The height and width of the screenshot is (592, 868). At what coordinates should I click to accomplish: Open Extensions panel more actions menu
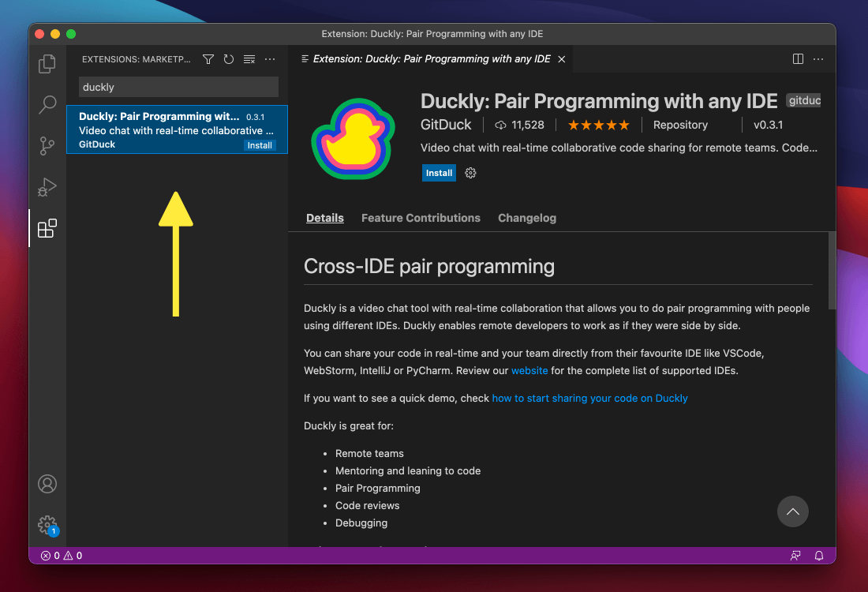270,59
